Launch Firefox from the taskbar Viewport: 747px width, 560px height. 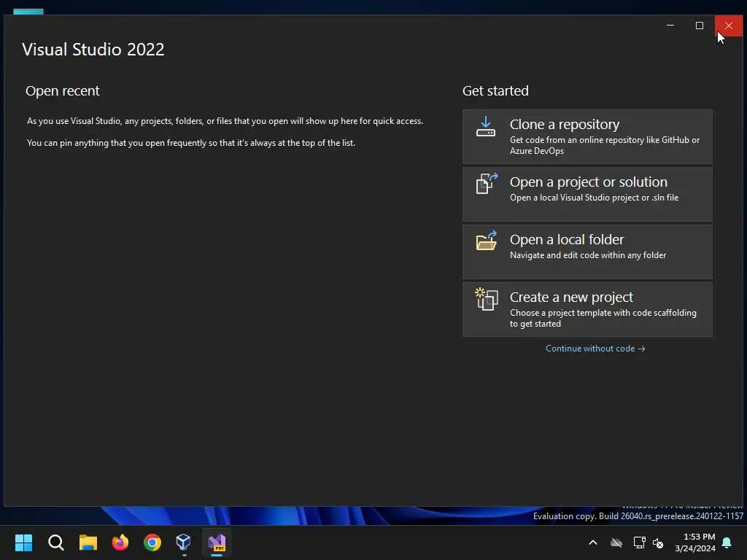[x=120, y=542]
